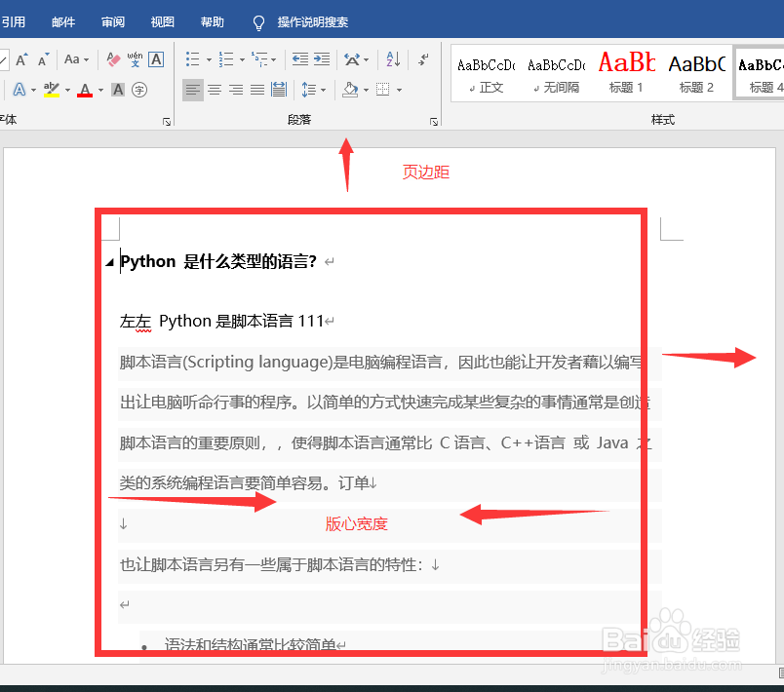Viewport: 784px width, 692px height.
Task: Open the Shading color dropdown arrow
Action: 366,91
